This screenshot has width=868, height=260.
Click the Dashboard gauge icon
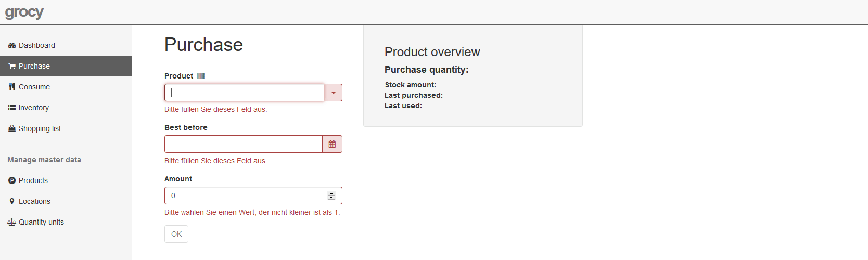(x=12, y=46)
